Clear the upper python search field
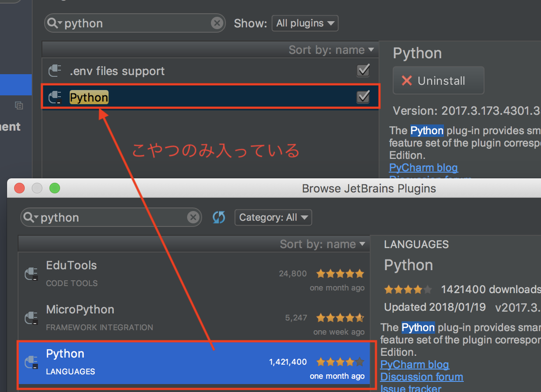 click(216, 23)
